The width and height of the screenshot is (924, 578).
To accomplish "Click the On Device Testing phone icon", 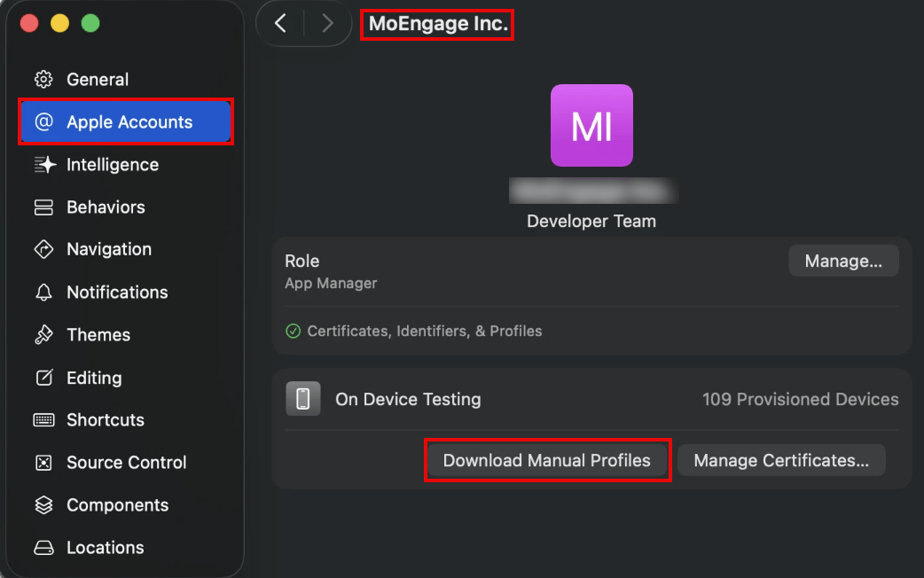I will (x=303, y=399).
